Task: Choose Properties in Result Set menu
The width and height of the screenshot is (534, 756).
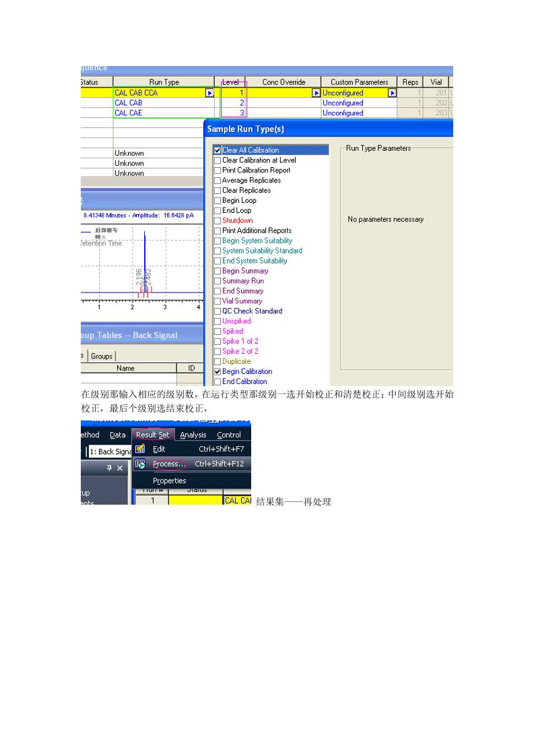Action: tap(191, 480)
